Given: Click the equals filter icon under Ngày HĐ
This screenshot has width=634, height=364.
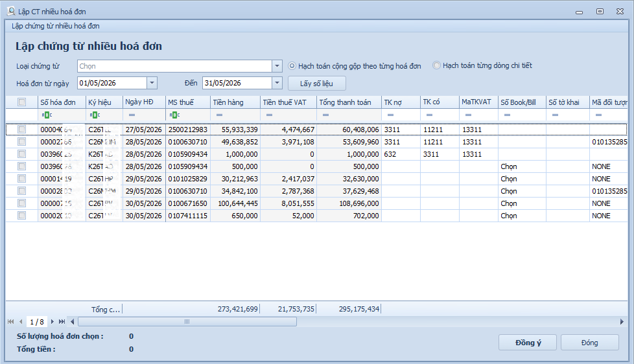Looking at the screenshot, I should (132, 115).
